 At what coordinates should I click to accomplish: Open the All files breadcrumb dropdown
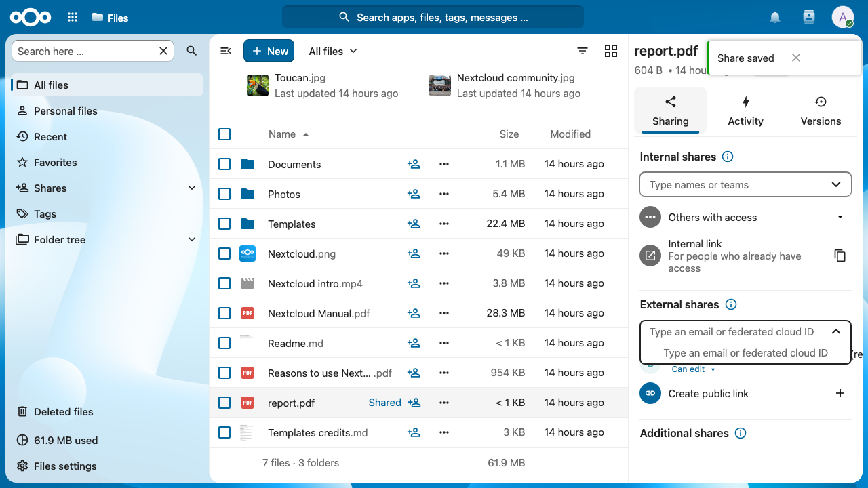click(333, 51)
